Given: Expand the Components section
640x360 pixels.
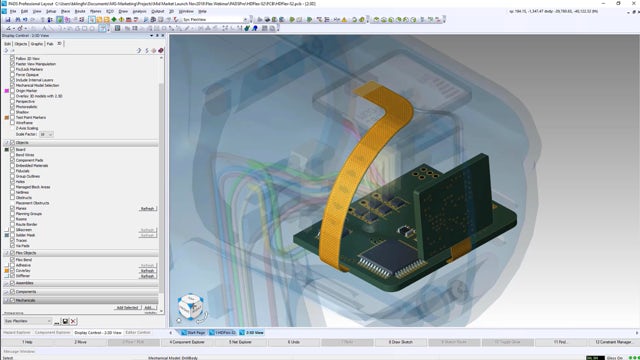Looking at the screenshot, I should [7, 291].
